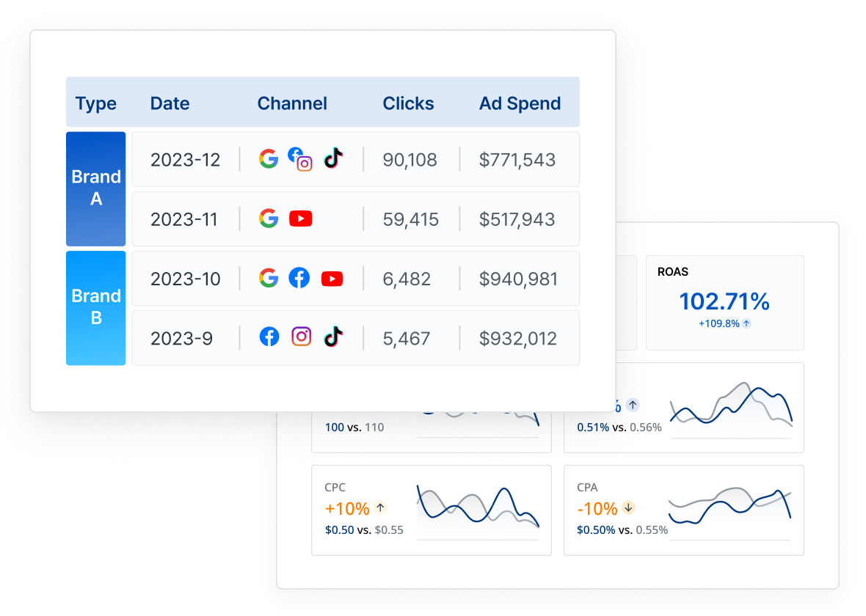Select the TikTok icon for 2023-9
The height and width of the screenshot is (616, 866).
point(332,336)
